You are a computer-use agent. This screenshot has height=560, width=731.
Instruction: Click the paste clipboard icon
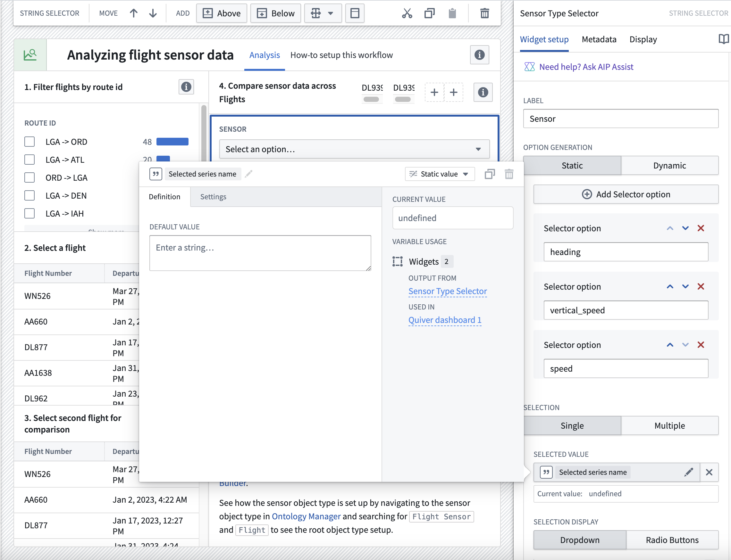point(452,13)
